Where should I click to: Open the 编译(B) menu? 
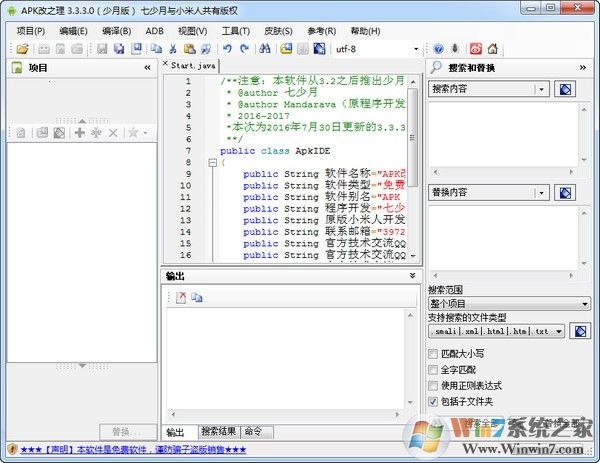tap(117, 31)
